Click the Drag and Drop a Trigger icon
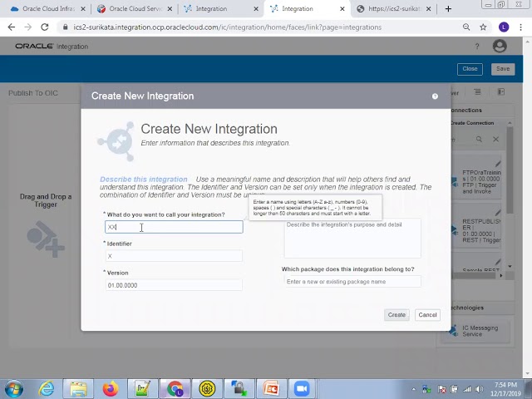 (46, 239)
